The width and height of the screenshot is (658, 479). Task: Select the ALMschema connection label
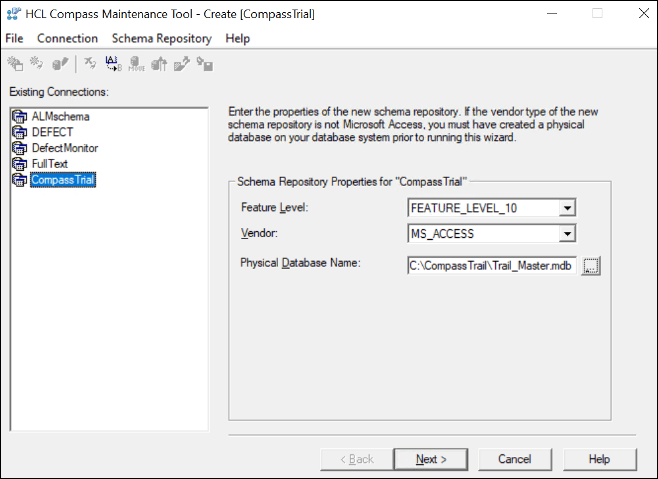click(60, 116)
